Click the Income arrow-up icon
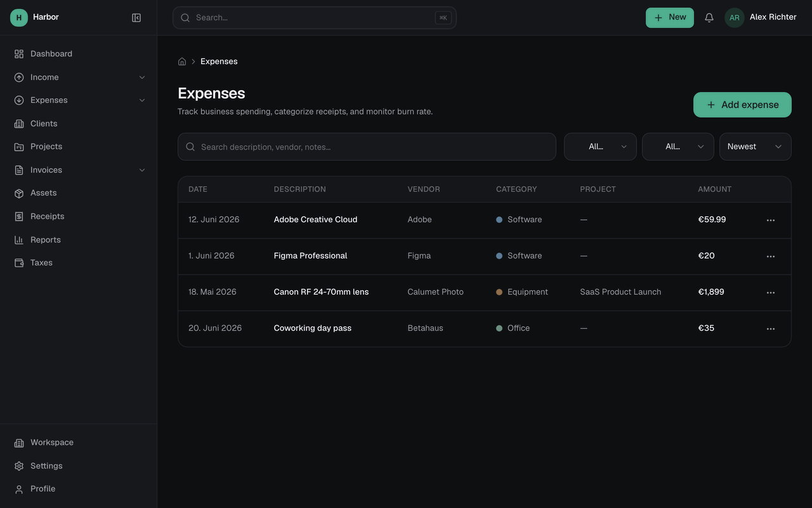The height and width of the screenshot is (508, 812). [x=19, y=77]
